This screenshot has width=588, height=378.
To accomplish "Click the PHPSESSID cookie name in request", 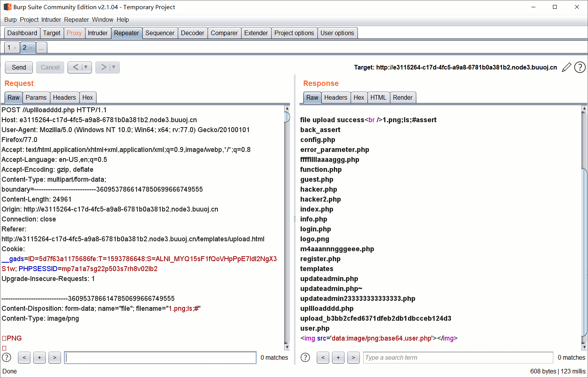I will pyautogui.click(x=38, y=269).
